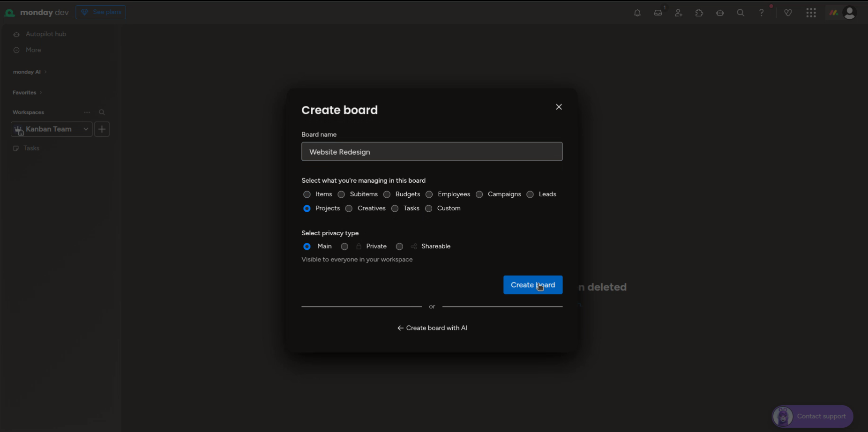
Task: Select the Tasks radio option in dialog
Action: (x=395, y=209)
